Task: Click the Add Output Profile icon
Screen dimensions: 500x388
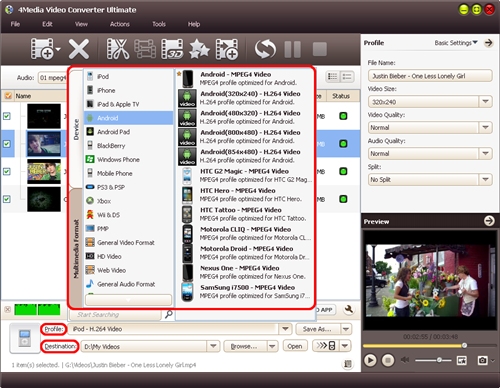Action: point(227,49)
